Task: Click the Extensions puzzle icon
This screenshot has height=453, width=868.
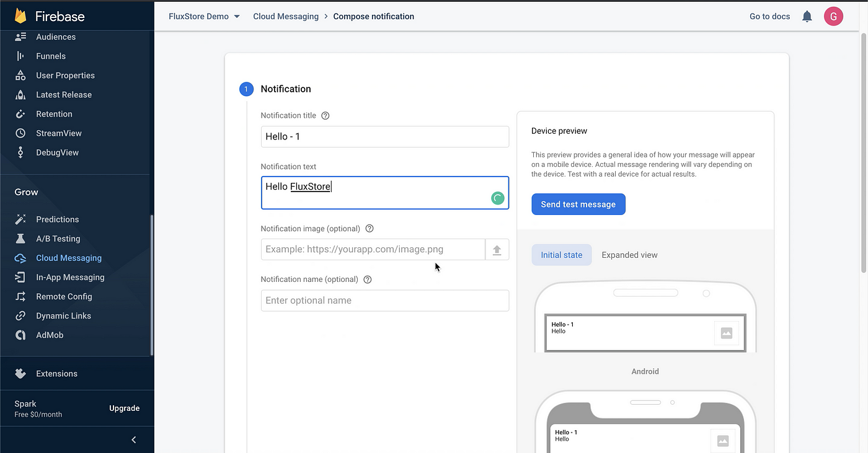Action: (x=20, y=373)
